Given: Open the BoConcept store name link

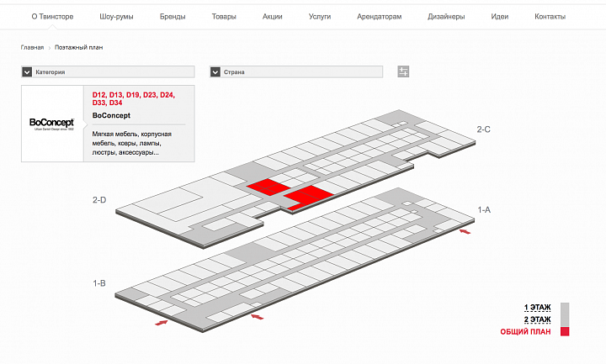Looking at the screenshot, I should (x=110, y=115).
